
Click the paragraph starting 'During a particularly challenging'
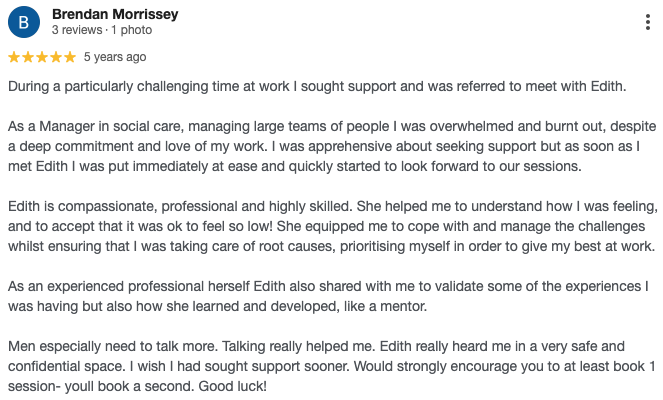(x=316, y=86)
